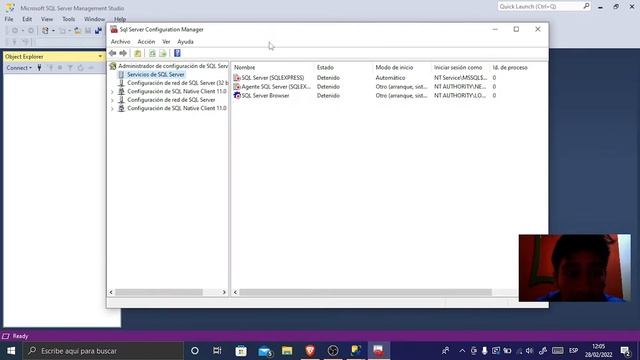640x360 pixels.
Task: Select Configuración de red de SQL Server (32 bits) item
Action: (178, 83)
